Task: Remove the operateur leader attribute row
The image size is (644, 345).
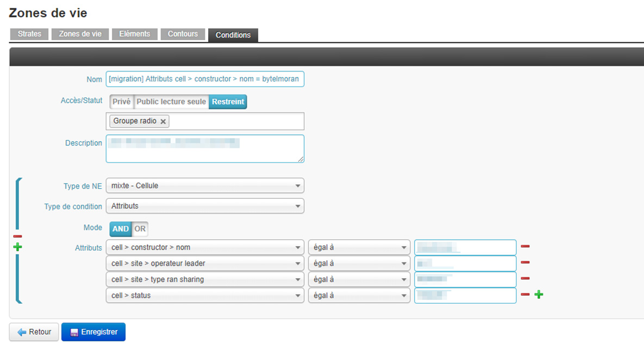Action: click(525, 262)
